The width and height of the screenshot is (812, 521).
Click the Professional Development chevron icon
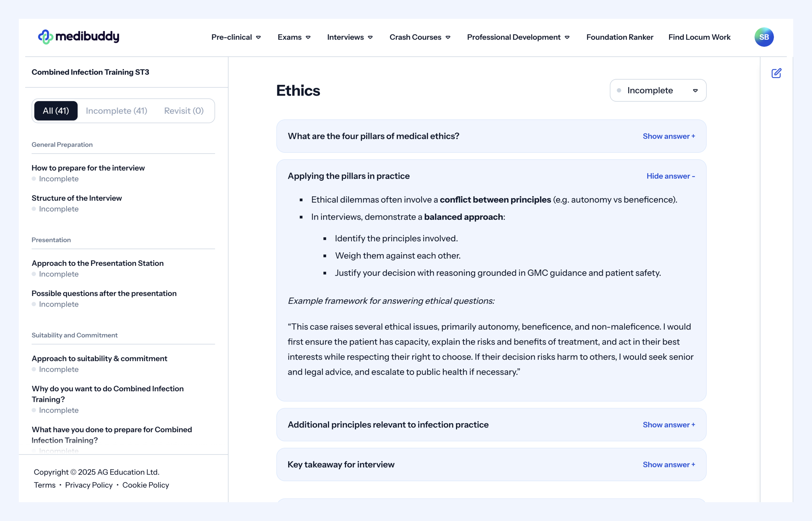click(567, 38)
